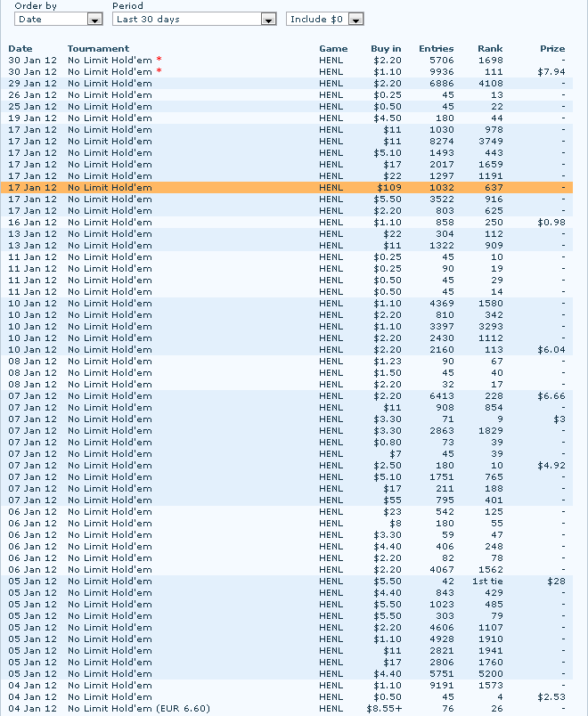This screenshot has height=716, width=588.
Task: Click the $28 prize value
Action: pos(557,582)
